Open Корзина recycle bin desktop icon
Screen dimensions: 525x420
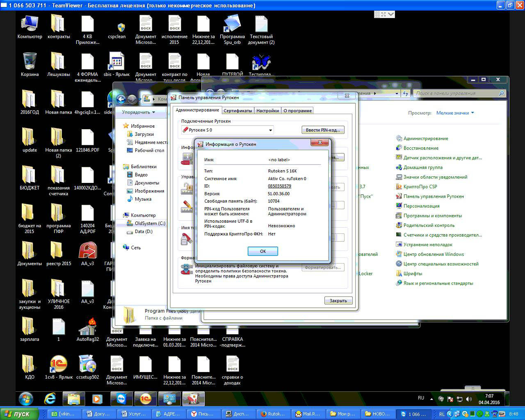(x=30, y=64)
